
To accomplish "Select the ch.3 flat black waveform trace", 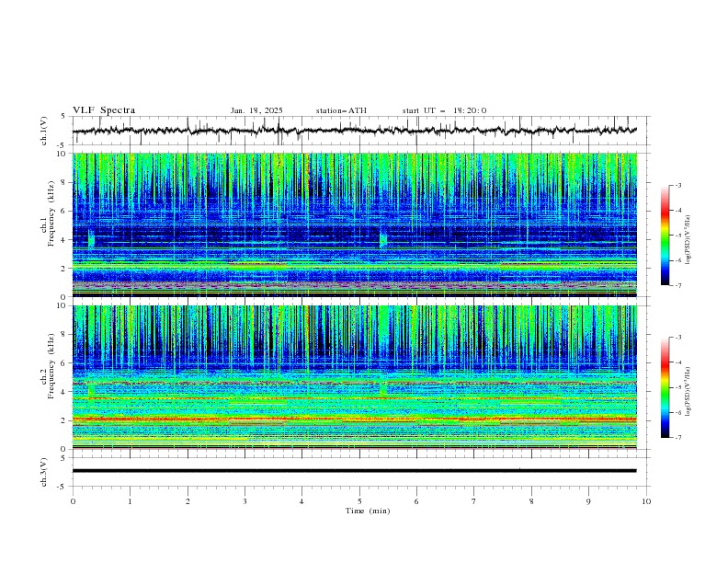I will click(x=354, y=471).
